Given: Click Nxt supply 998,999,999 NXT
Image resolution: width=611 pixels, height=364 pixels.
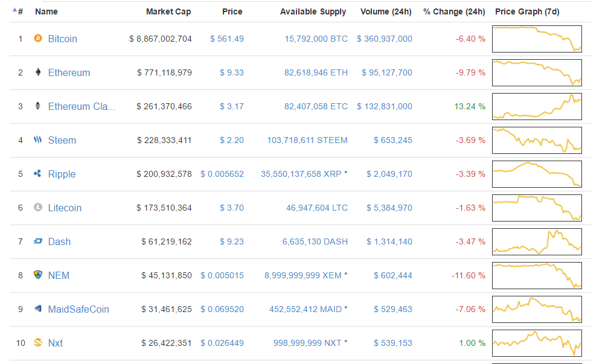Looking at the screenshot, I should 307,343.
